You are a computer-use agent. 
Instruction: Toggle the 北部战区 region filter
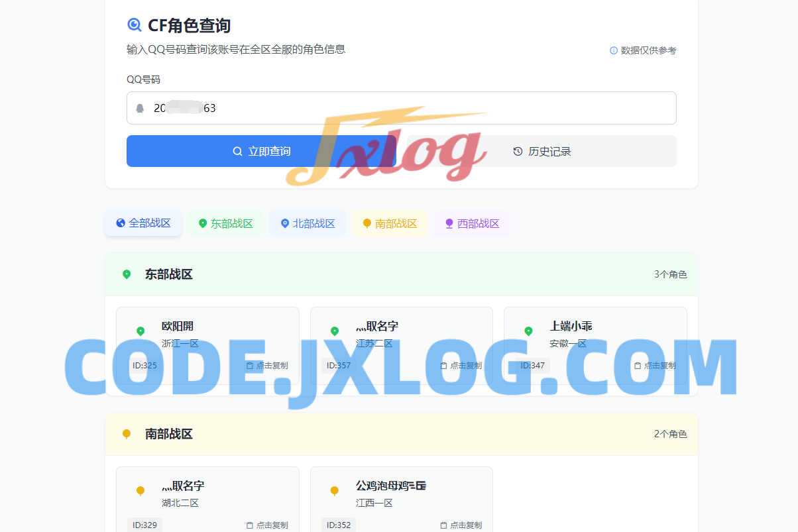point(308,223)
